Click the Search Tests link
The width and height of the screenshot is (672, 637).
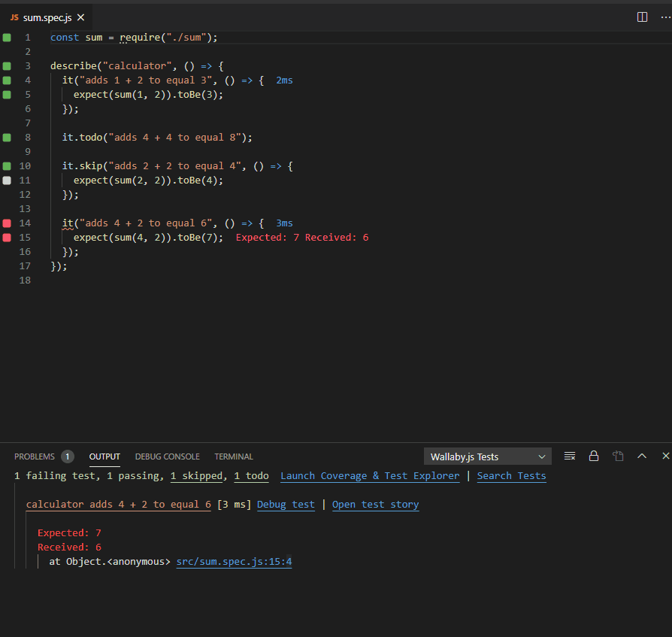coord(512,476)
